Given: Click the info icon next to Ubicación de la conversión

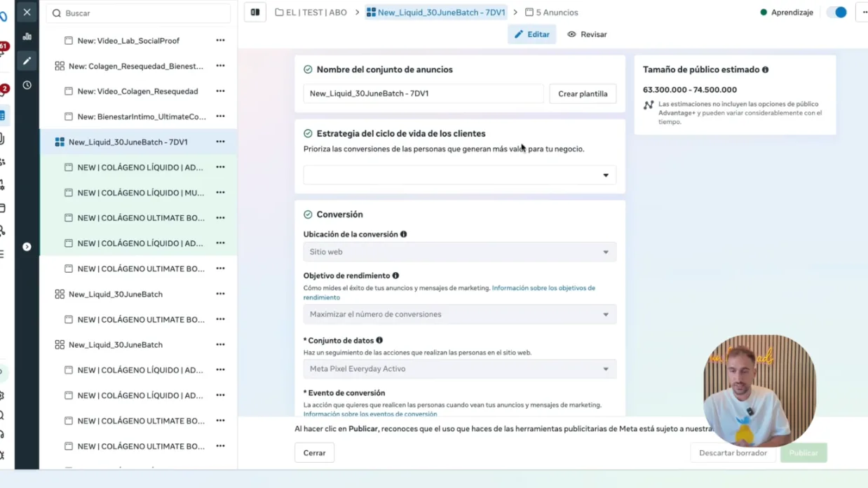Looking at the screenshot, I should [403, 234].
